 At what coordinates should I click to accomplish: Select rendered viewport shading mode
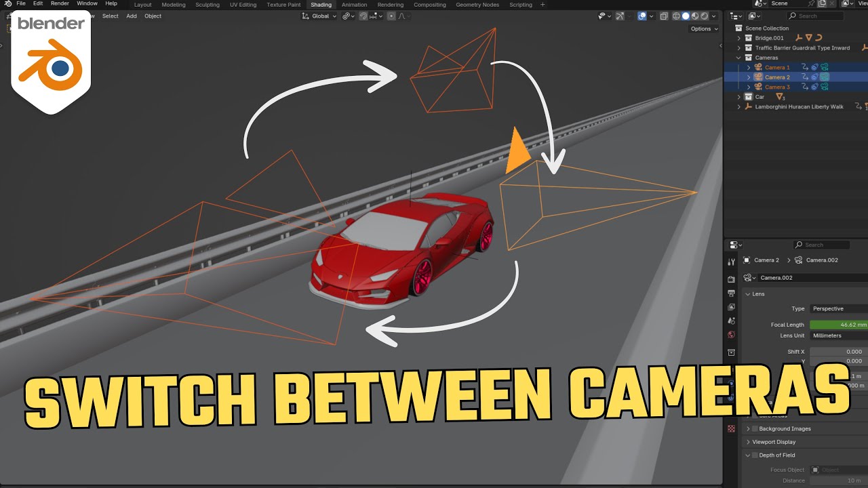click(705, 16)
